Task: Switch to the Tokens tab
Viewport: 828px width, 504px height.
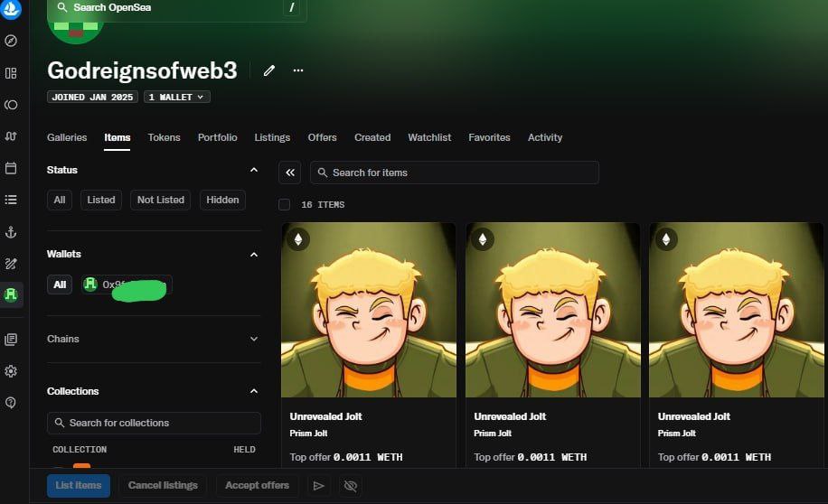Action: [165, 137]
